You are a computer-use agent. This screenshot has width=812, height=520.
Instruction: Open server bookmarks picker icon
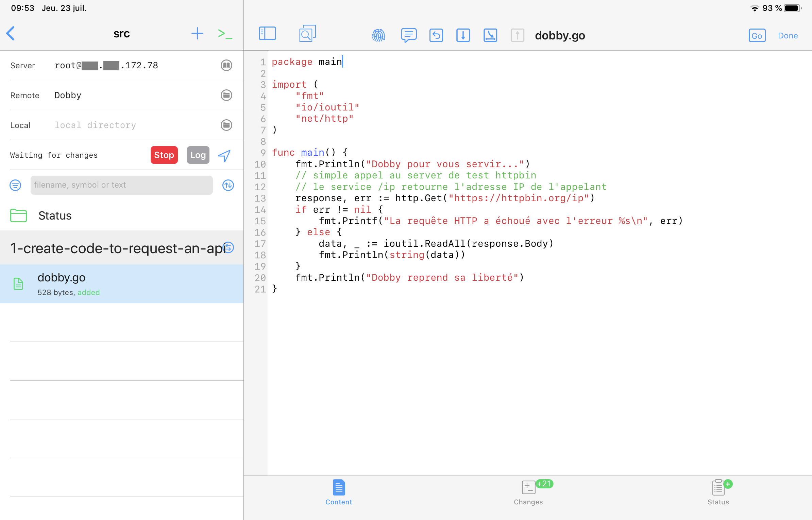tap(226, 65)
